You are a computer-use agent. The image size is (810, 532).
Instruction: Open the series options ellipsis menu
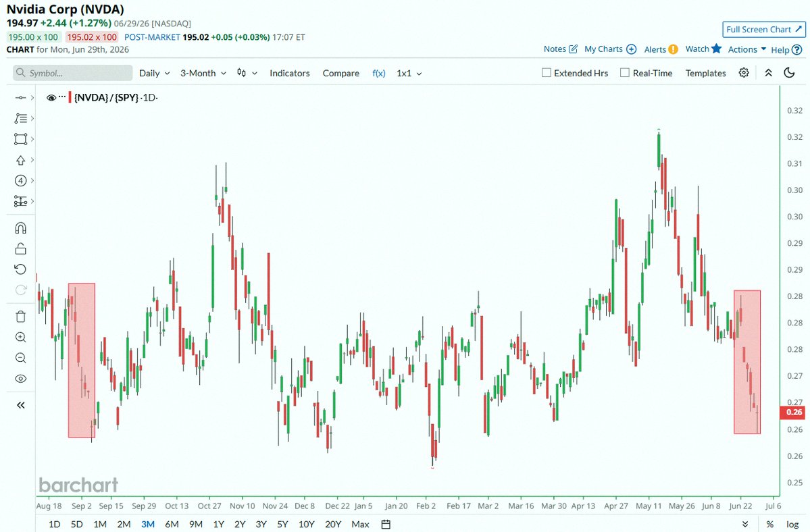pyautogui.click(x=63, y=97)
